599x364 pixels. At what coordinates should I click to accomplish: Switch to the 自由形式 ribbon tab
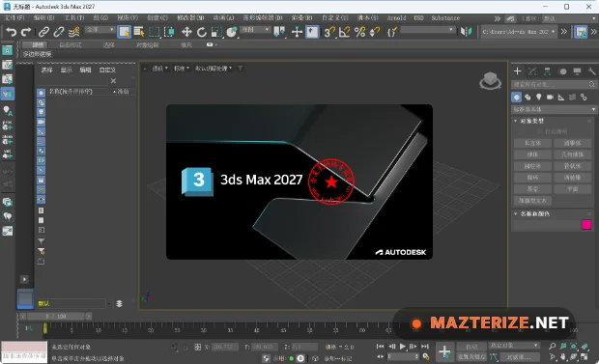tap(71, 44)
